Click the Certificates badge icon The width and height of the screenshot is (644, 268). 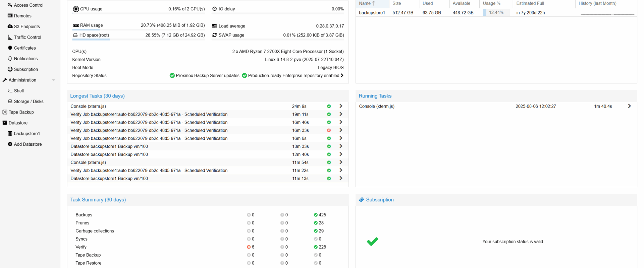[10, 48]
